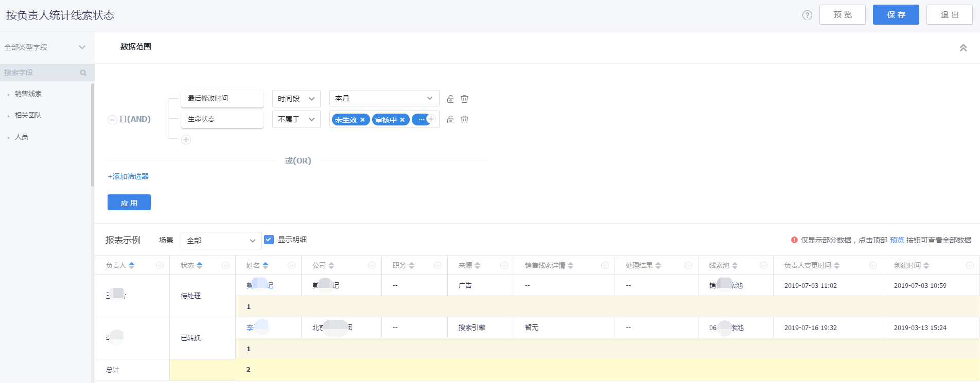Open name link in 待处理 row

(x=260, y=285)
